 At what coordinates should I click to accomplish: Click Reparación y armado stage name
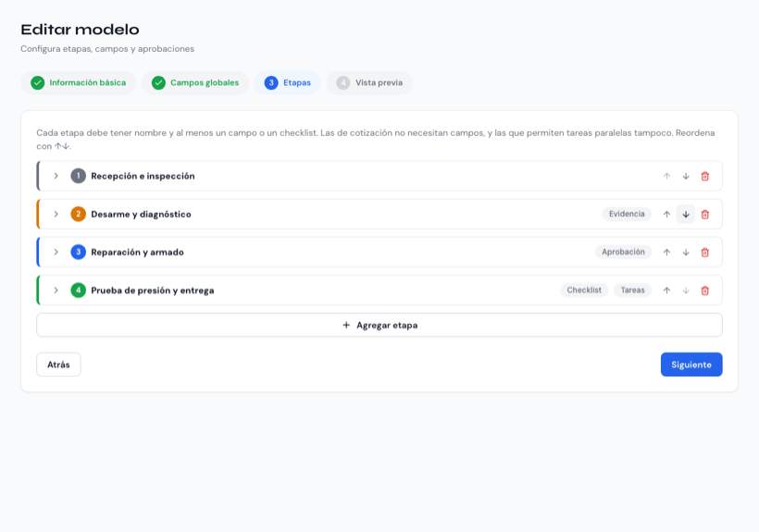pos(138,252)
